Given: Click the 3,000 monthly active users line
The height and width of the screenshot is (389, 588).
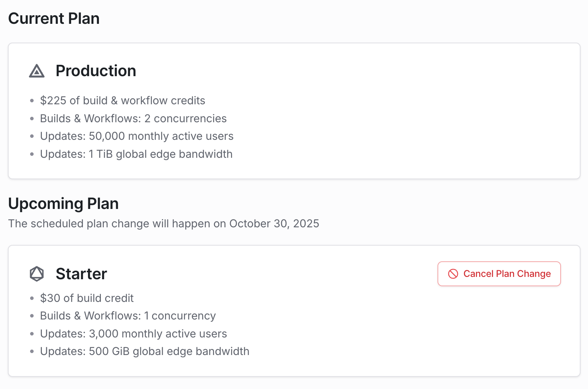Looking at the screenshot, I should [x=133, y=334].
